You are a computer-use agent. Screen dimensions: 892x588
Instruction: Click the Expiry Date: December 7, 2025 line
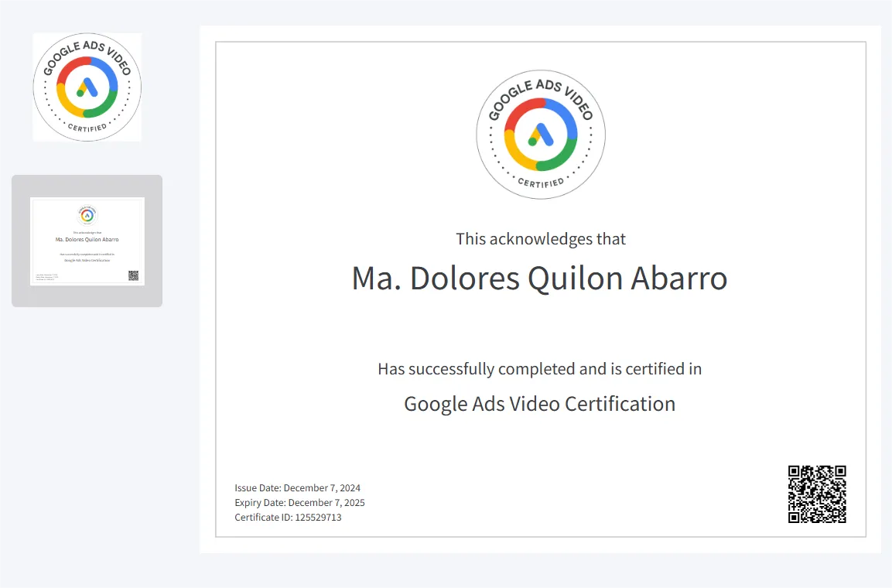[x=300, y=503]
